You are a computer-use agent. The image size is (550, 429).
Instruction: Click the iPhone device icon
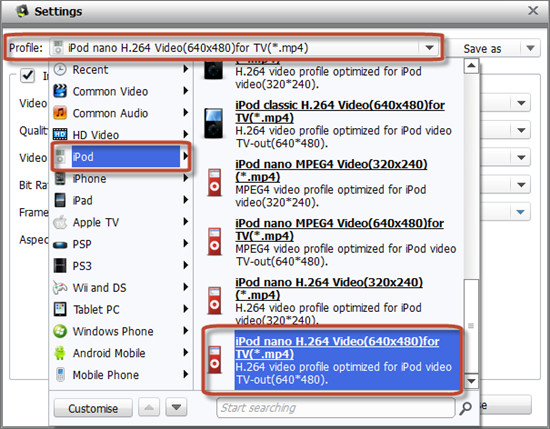pos(60,178)
